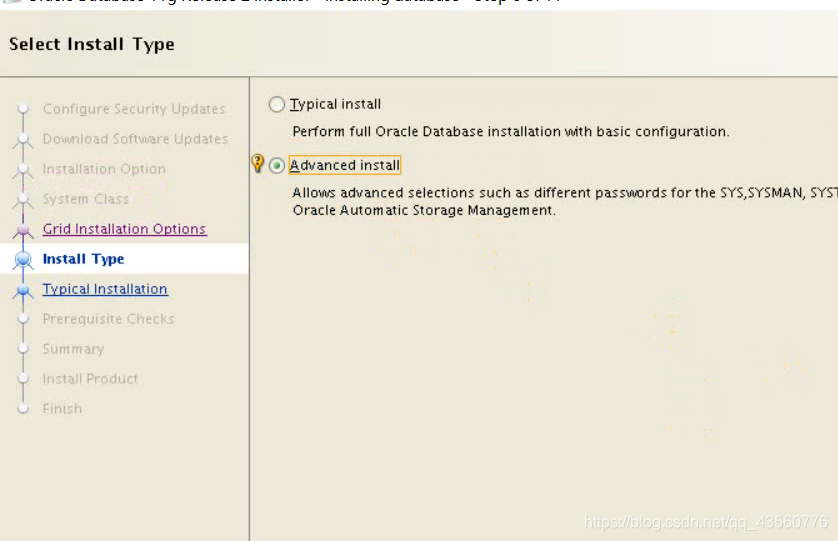The image size is (838, 541).
Task: Click the Summary step marker
Action: [x=23, y=349]
